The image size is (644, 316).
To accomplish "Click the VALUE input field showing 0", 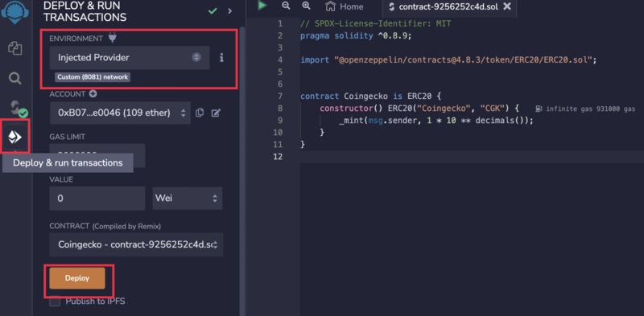I will [97, 199].
